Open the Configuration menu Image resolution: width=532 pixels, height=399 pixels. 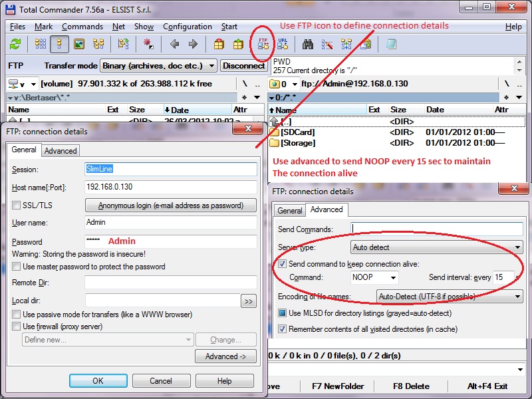pyautogui.click(x=188, y=27)
